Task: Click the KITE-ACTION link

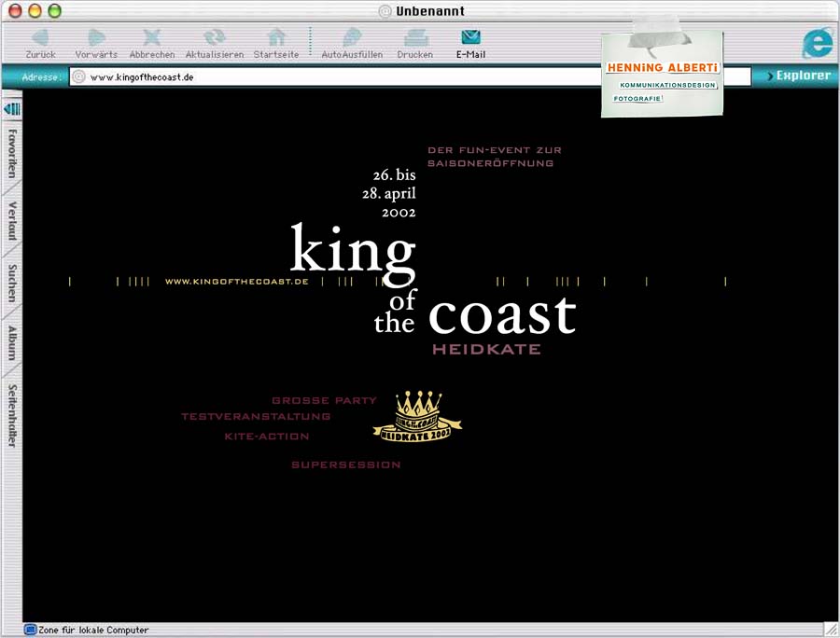Action: tap(267, 437)
